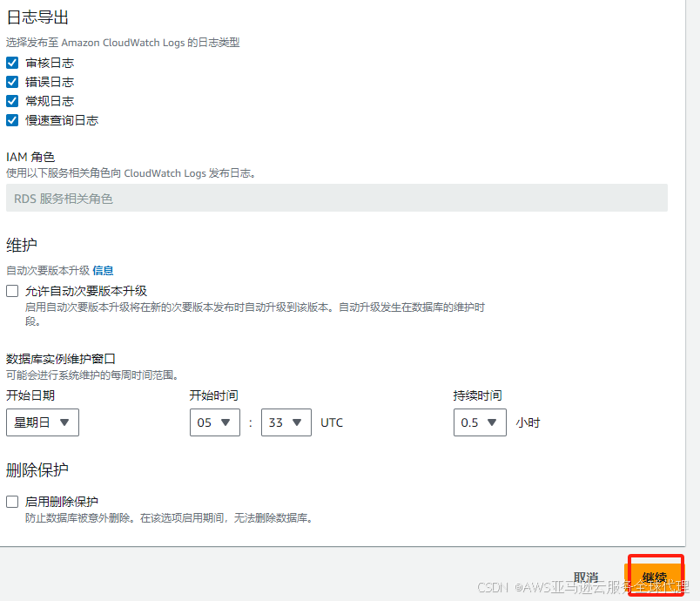
Task: Click the Amazon CloudWatch Logs description line
Action: [x=123, y=43]
